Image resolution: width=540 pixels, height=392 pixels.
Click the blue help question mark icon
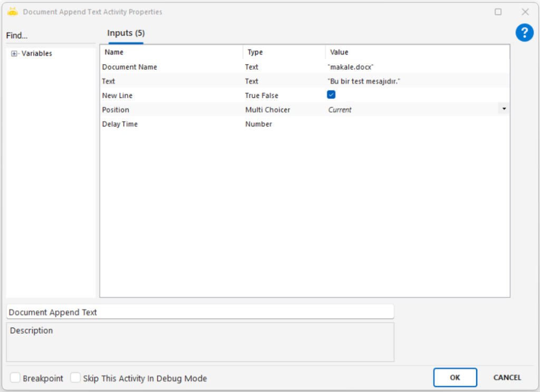coord(524,33)
